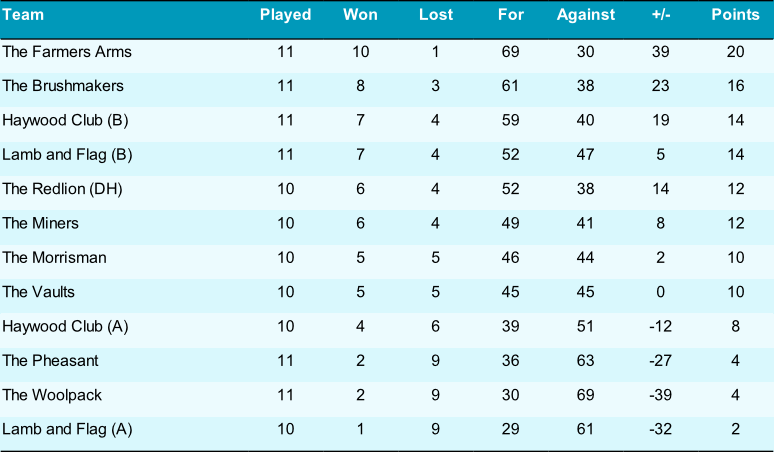Select the Lost column header

click(x=435, y=15)
